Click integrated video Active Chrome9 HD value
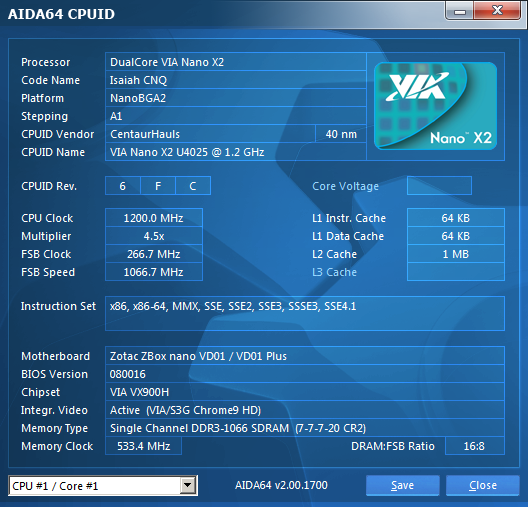 (305, 410)
